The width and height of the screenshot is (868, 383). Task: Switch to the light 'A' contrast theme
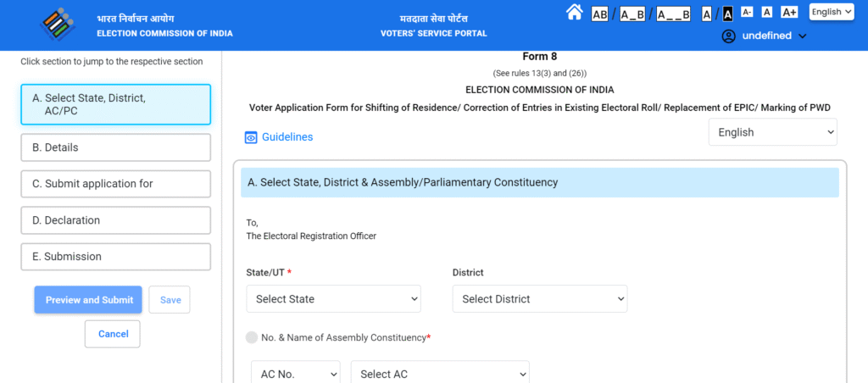tap(707, 14)
